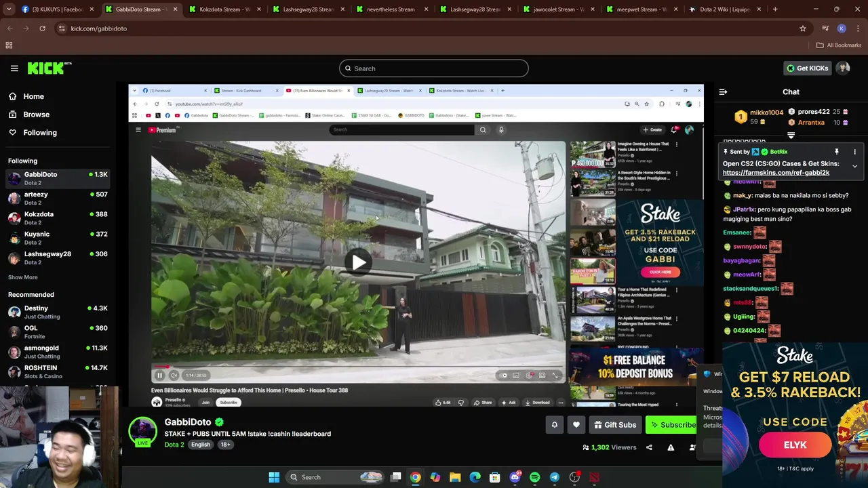Click the mikko1004 top gifter name
868x488 pixels.
tap(766, 113)
